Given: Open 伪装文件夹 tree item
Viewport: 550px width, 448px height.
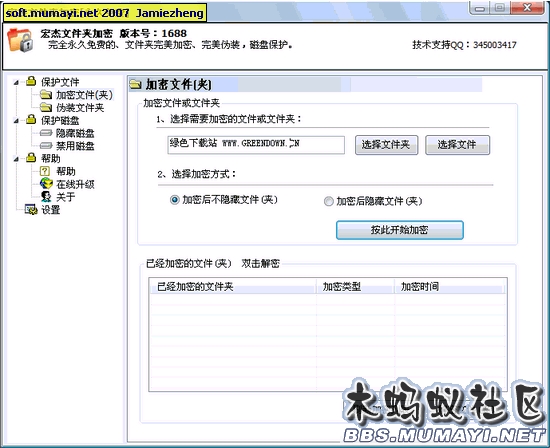Looking at the screenshot, I should (80, 107).
